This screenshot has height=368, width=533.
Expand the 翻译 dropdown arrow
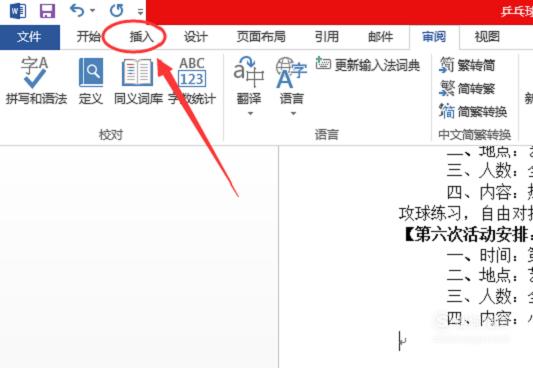pos(250,113)
